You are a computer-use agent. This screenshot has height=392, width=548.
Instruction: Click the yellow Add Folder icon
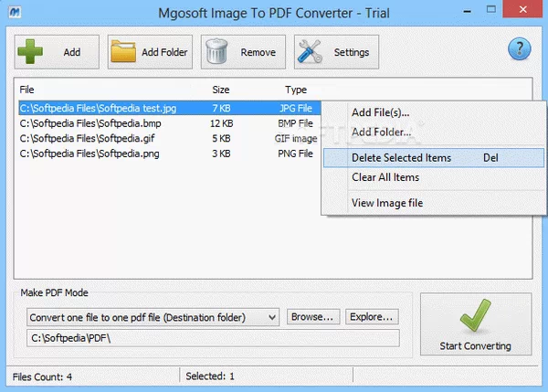[x=123, y=52]
